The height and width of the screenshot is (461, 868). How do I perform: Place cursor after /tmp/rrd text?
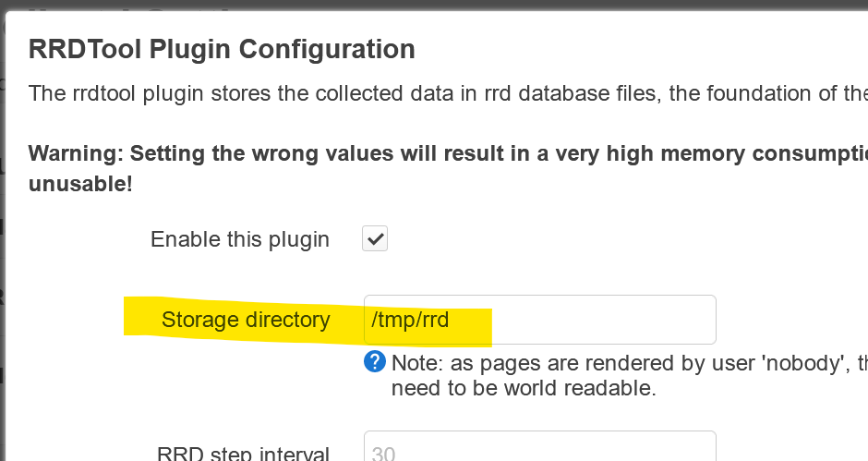tap(450, 320)
